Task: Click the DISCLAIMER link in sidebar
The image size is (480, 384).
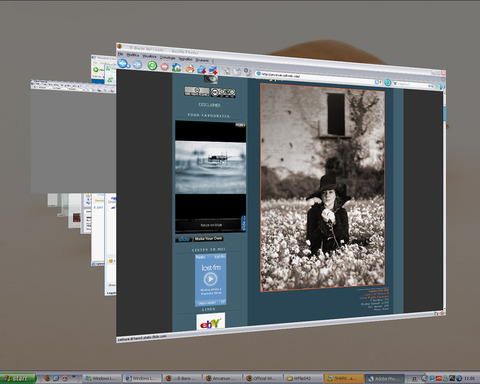Action: pos(209,105)
